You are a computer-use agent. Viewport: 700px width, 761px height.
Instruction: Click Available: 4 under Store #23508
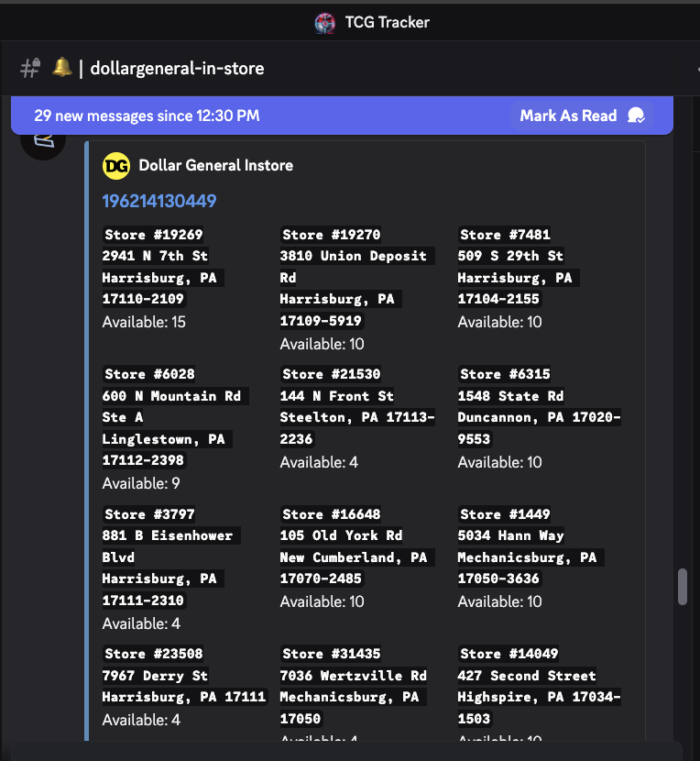pyautogui.click(x=141, y=720)
